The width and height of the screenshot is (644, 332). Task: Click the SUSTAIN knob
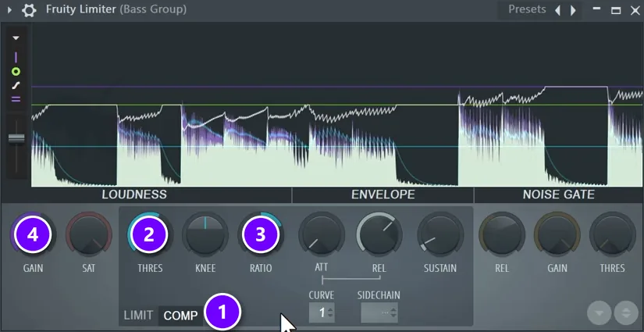click(x=440, y=234)
